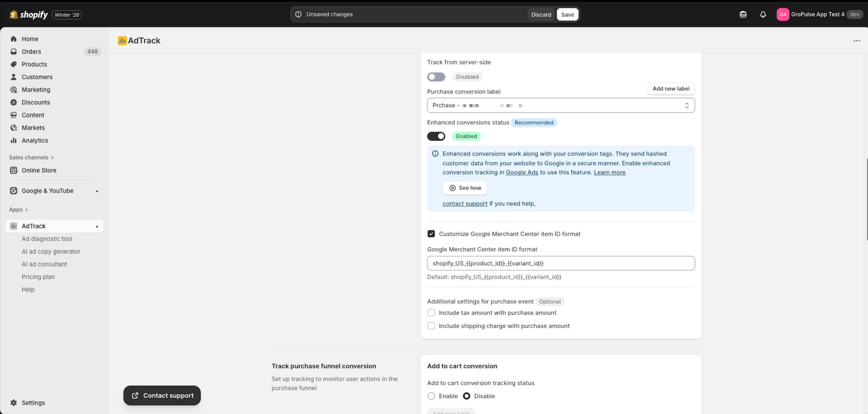The width and height of the screenshot is (868, 414).
Task: Uncheck Customize Google Merchant Center item ID format
Action: [x=431, y=234]
